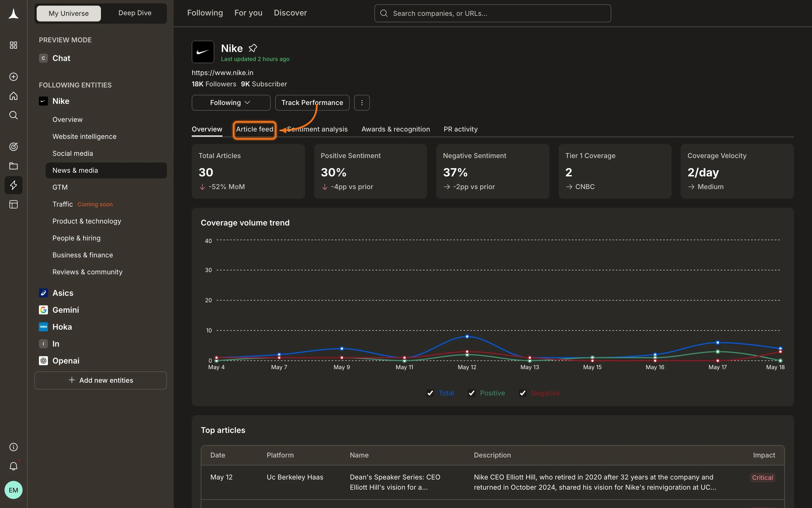The image size is (812, 508).
Task: Open the Awards & recognition tab
Action: coord(396,129)
